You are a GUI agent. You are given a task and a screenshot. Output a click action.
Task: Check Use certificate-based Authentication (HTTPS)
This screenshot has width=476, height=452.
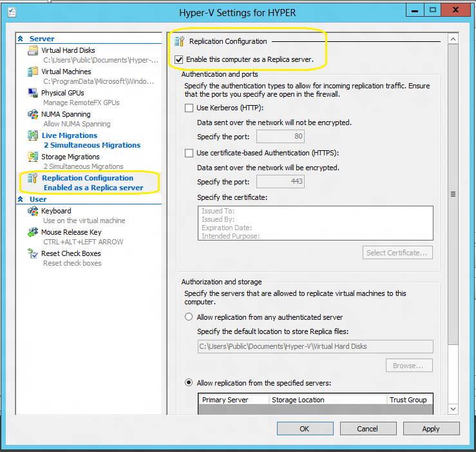pyautogui.click(x=189, y=153)
